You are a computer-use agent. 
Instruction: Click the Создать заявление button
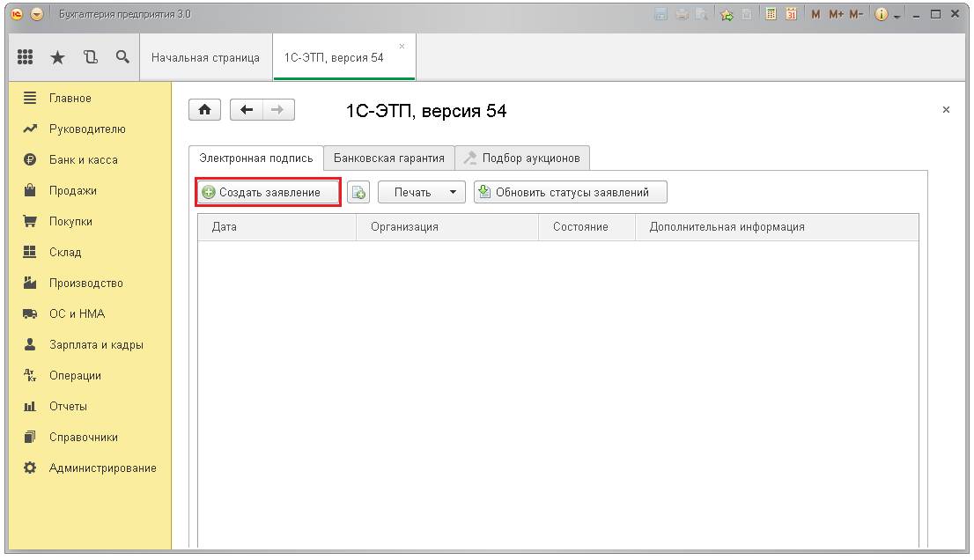268,193
